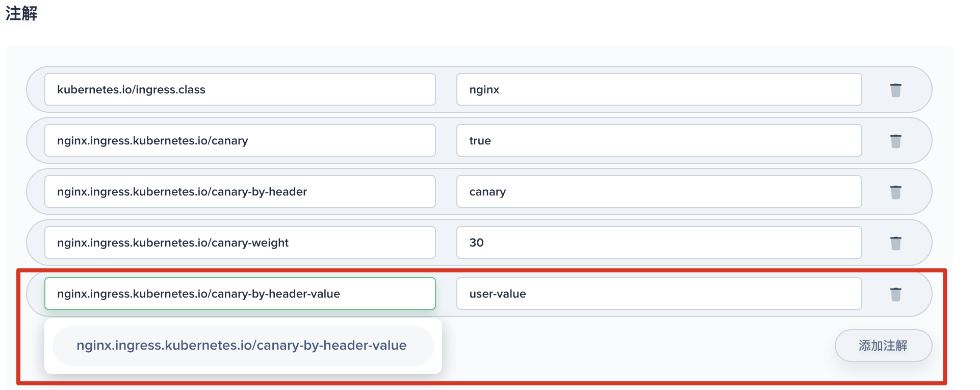The image size is (980, 390).
Task: Trash the canary-by-header-value annotation row
Action: point(895,294)
